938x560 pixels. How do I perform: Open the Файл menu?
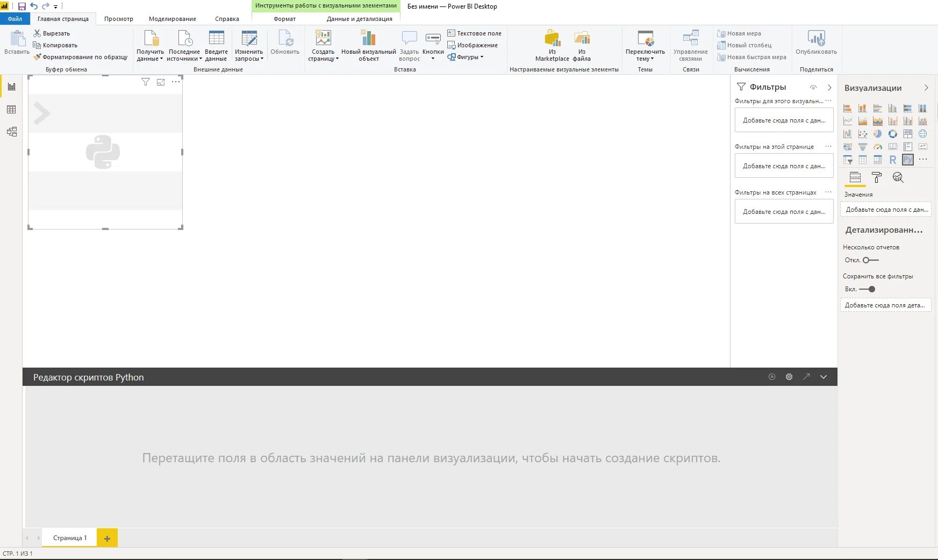coord(15,19)
